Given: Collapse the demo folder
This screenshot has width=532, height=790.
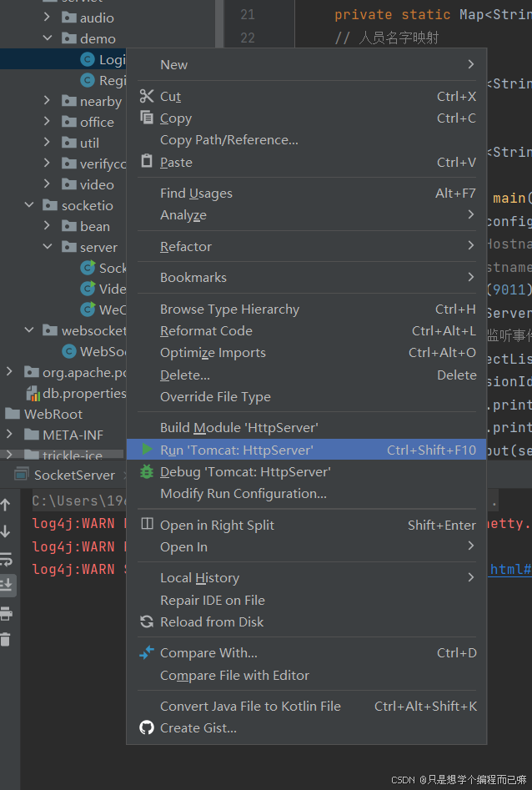Looking at the screenshot, I should pos(48,38).
